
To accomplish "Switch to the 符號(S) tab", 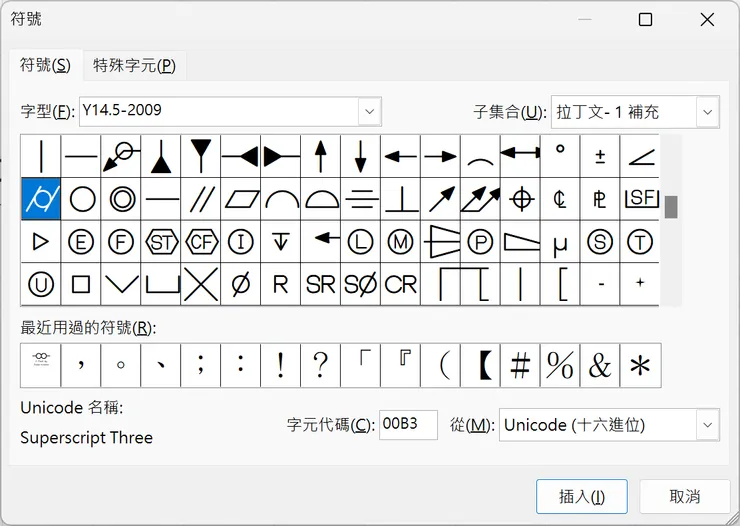I will (x=45, y=65).
